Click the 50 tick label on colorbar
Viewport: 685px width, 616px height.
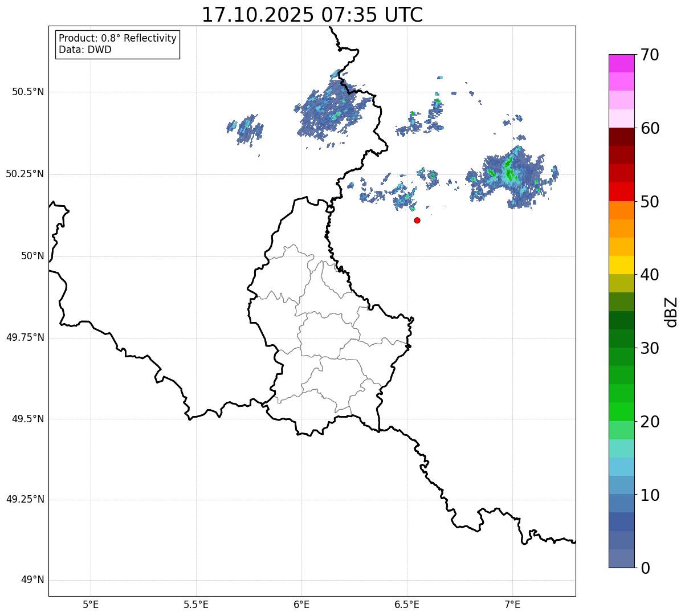coord(650,202)
